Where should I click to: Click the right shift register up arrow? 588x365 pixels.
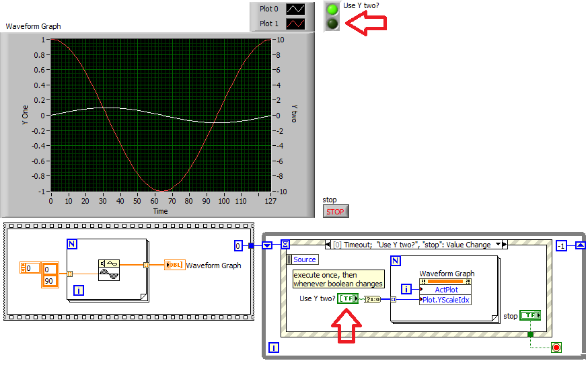[580, 246]
